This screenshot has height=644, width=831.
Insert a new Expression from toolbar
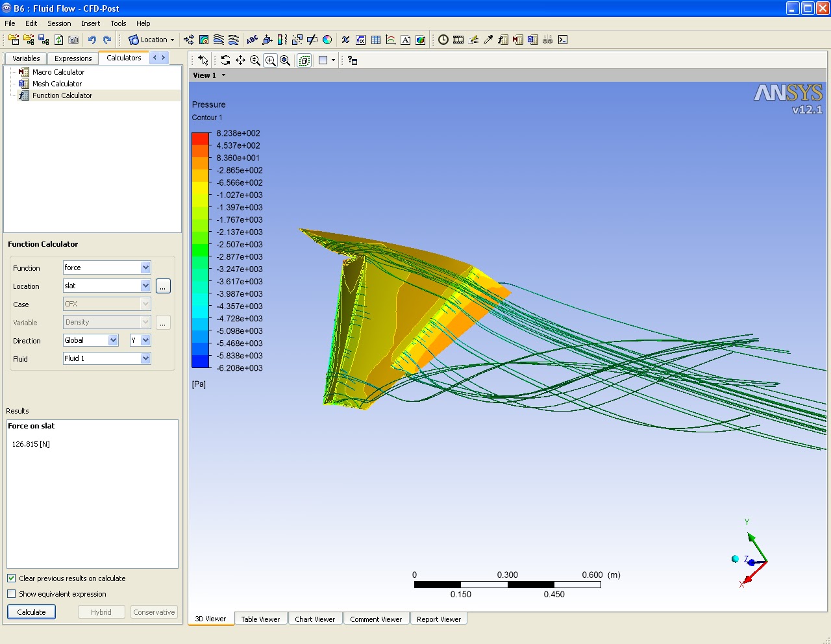[361, 40]
